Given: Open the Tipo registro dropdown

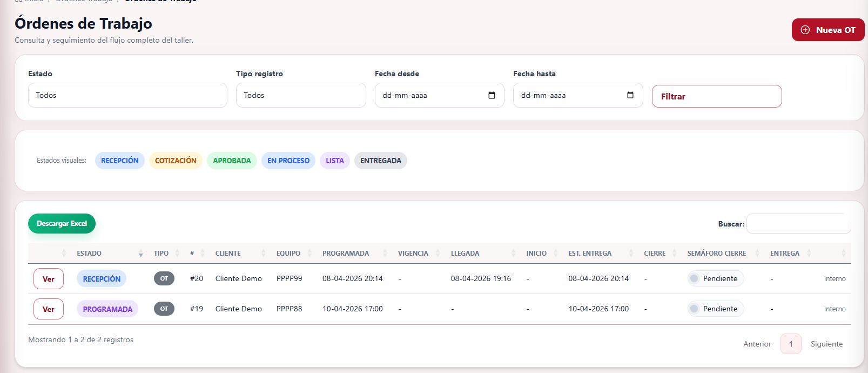Looking at the screenshot, I should 301,95.
